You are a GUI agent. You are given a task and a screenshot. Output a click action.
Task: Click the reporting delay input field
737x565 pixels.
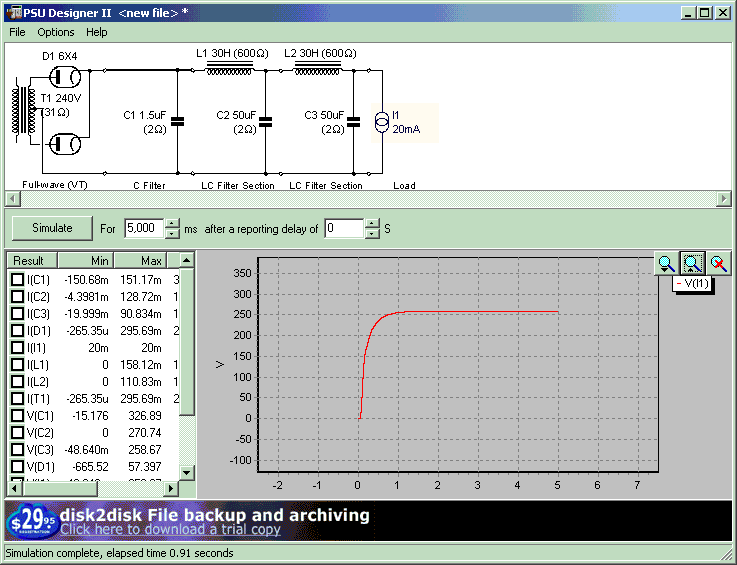(343, 228)
